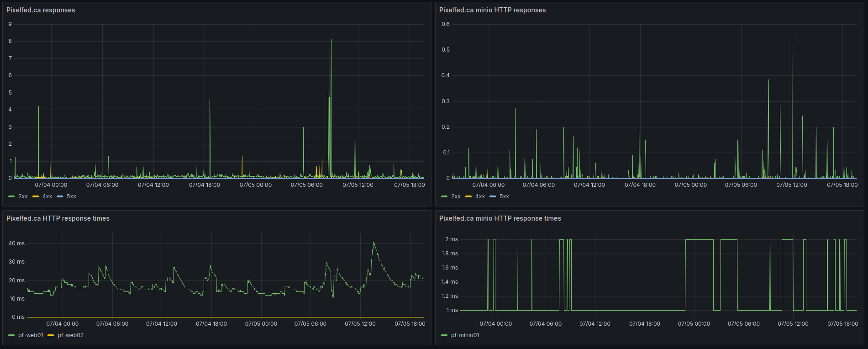This screenshot has width=868, height=349.
Task: Toggle pf-web01 series in the legend
Action: (x=31, y=335)
